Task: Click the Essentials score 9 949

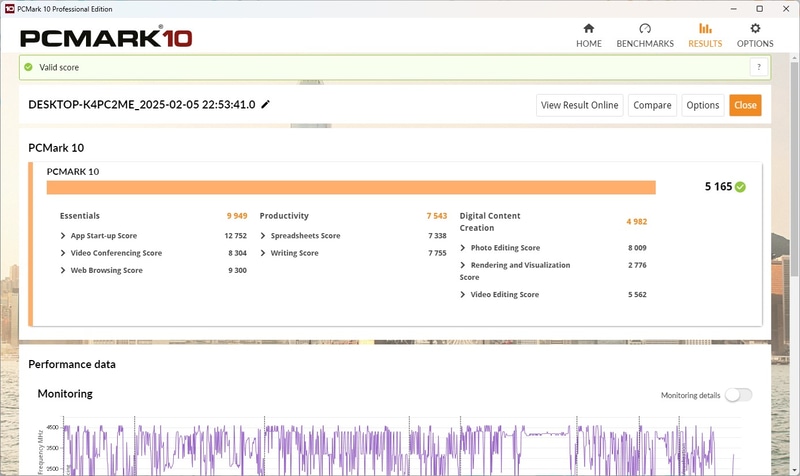Action: tap(237, 216)
